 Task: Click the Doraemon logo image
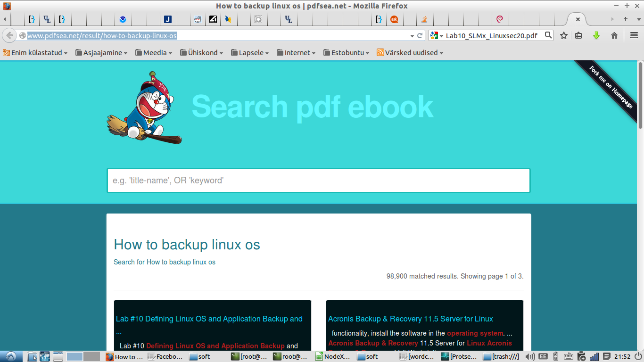pyautogui.click(x=144, y=107)
